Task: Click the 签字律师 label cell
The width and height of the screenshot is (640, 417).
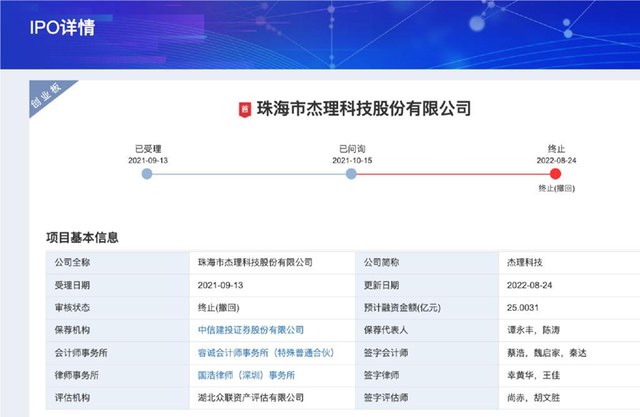Action: point(427,375)
